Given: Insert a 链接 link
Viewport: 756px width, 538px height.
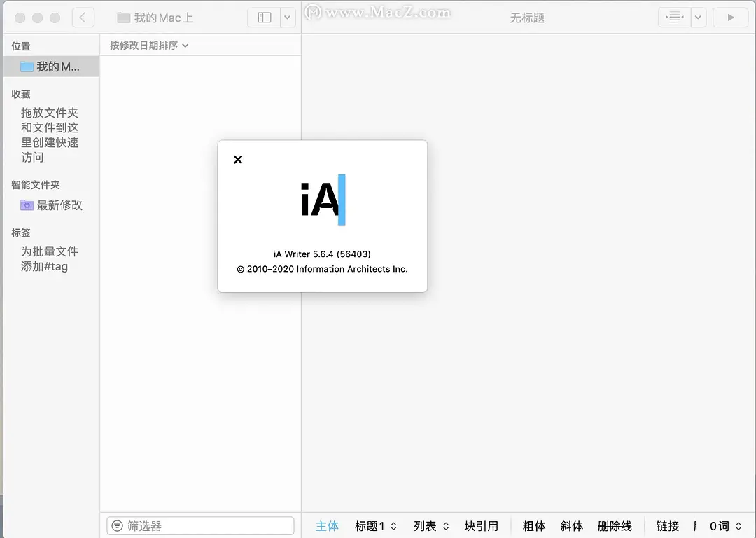Looking at the screenshot, I should pos(668,526).
